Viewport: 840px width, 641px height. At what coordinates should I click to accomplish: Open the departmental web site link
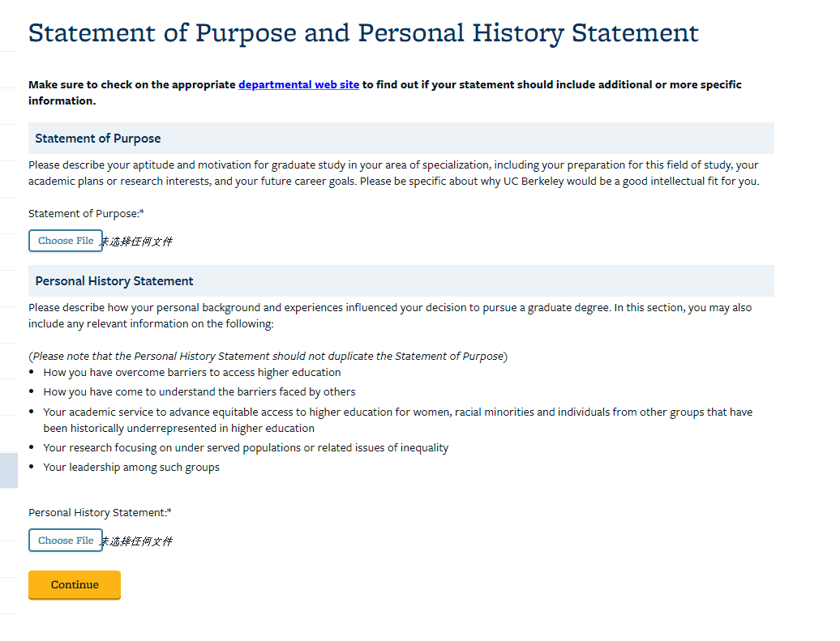pyautogui.click(x=298, y=84)
